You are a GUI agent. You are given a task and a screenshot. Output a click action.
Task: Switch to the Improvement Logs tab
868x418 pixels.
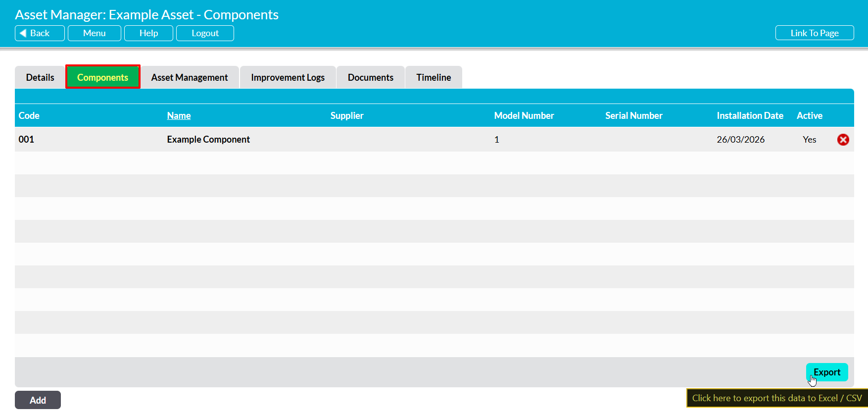click(x=288, y=77)
